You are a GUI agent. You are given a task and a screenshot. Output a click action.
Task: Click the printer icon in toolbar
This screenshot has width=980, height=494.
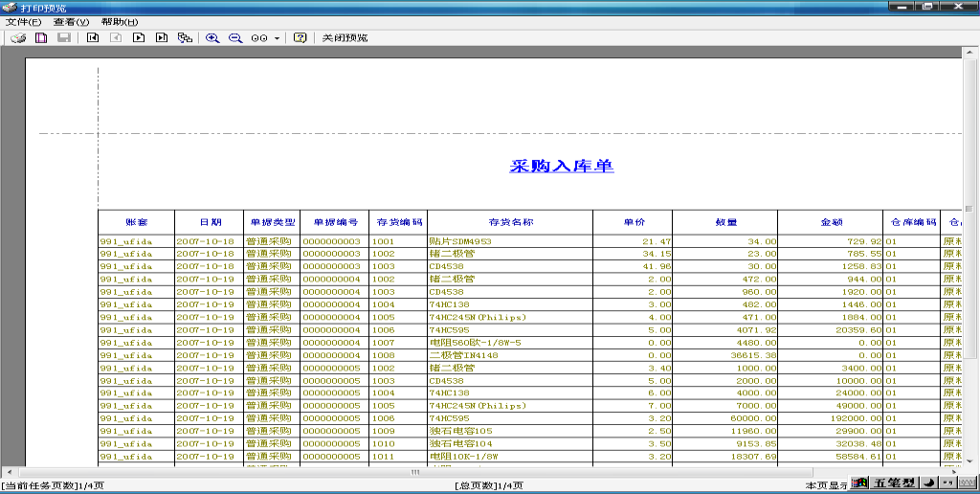[x=18, y=38]
